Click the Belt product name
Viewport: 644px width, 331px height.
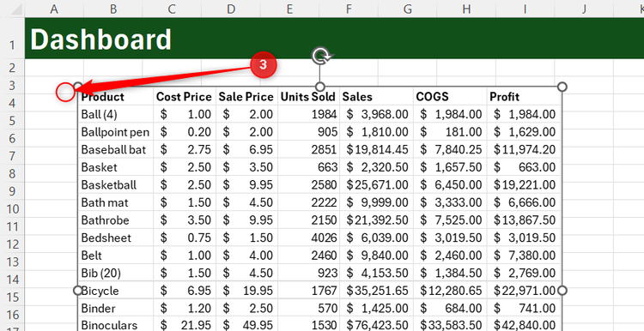(x=92, y=256)
